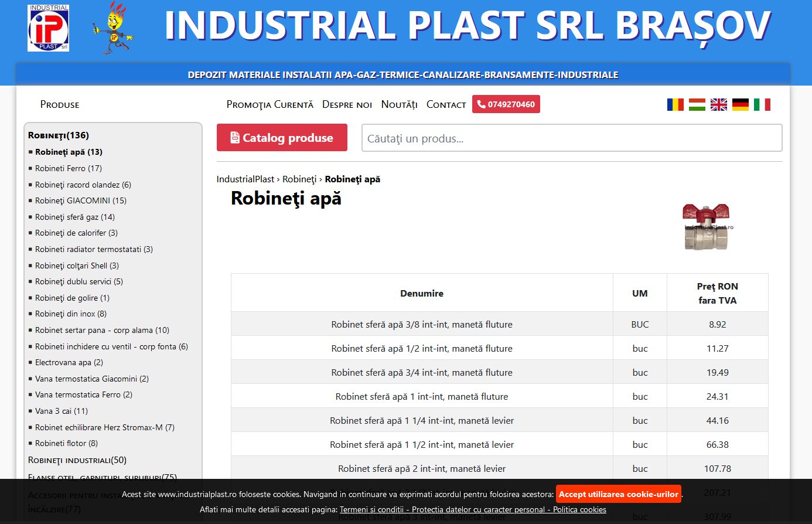Select Electrovana apa (2)
This screenshot has width=812, height=524.
click(x=69, y=362)
